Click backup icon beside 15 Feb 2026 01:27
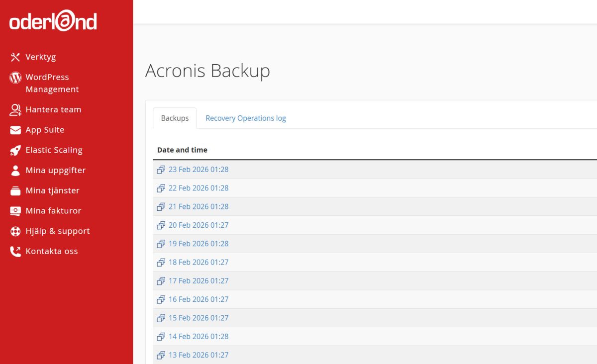 (x=161, y=318)
